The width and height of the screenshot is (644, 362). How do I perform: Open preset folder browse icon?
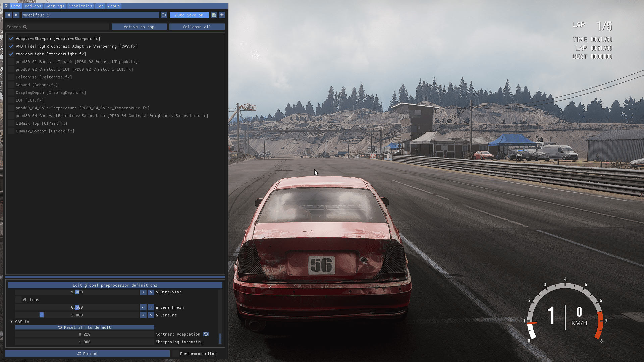tap(164, 15)
